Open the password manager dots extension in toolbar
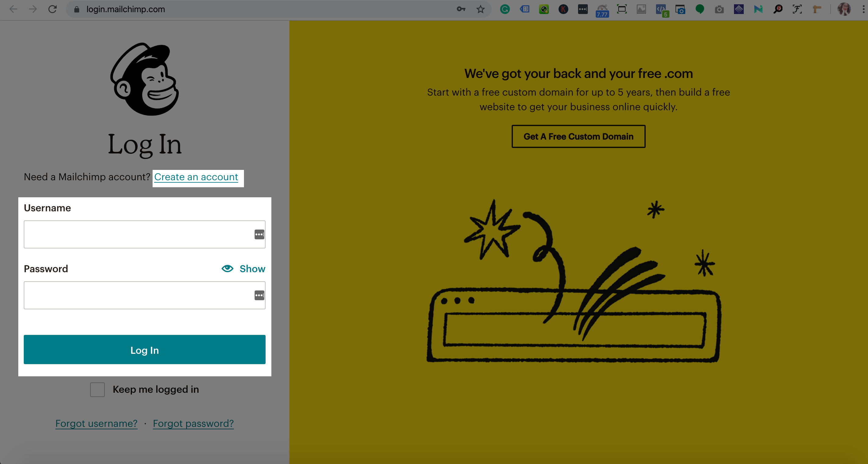The width and height of the screenshot is (868, 464). click(x=583, y=9)
